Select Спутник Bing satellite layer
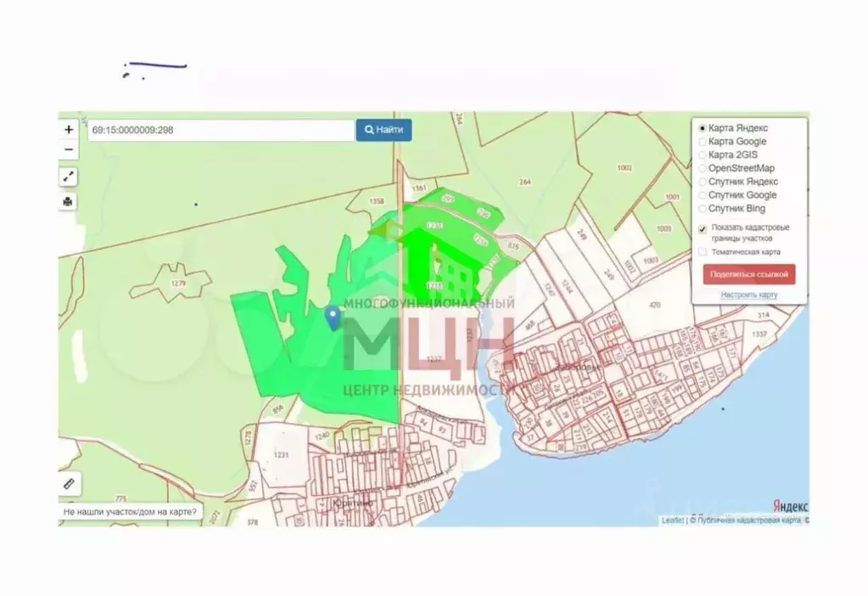 pyautogui.click(x=703, y=209)
